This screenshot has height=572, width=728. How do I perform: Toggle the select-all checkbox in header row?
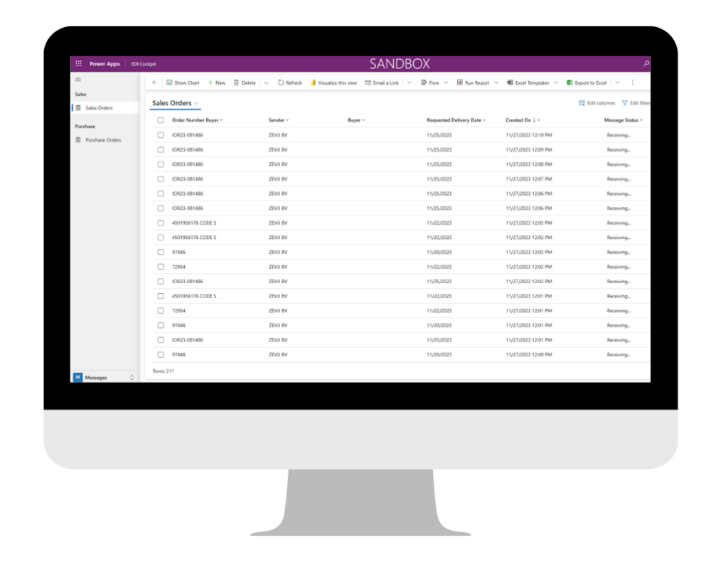tap(161, 120)
